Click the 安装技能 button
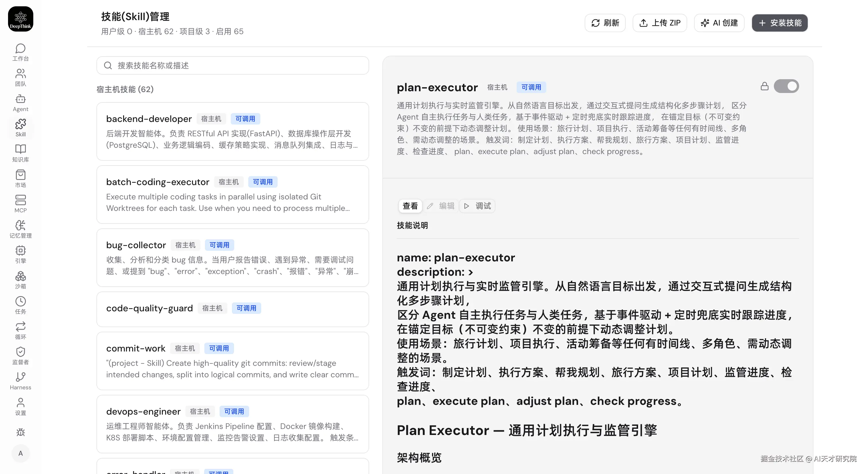Screen dimensions: 868x474 (x=780, y=23)
